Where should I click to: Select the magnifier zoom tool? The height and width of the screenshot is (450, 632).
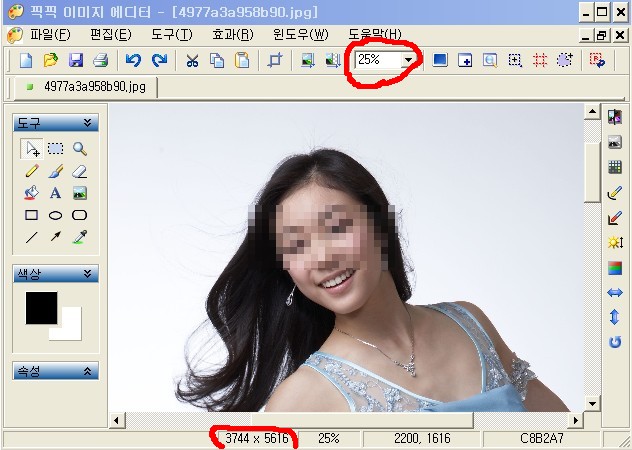pos(79,149)
